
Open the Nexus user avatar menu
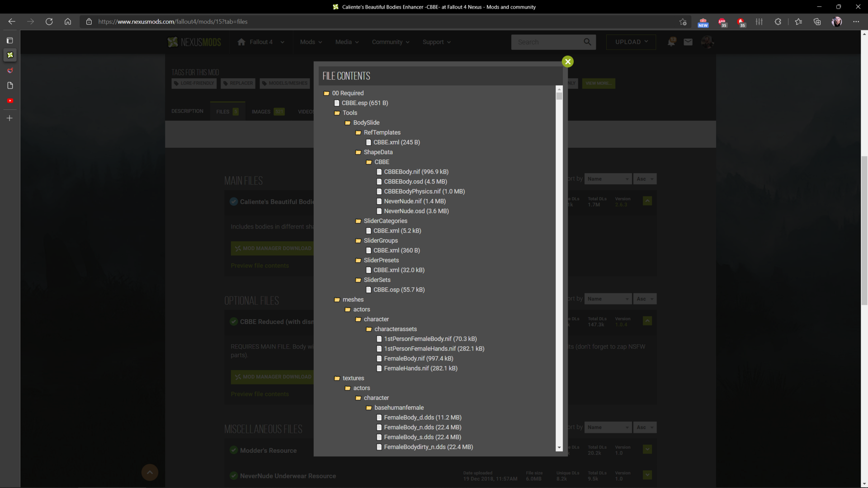point(708,42)
